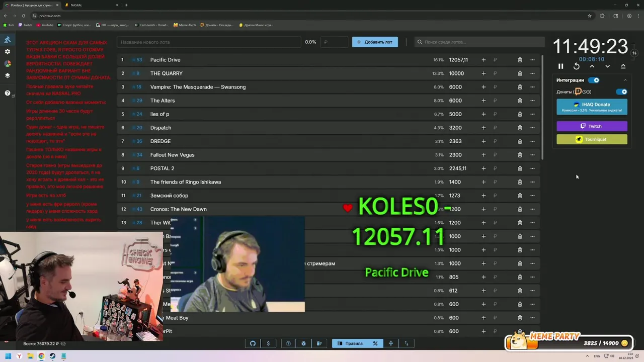Add amount to POSTAL 2 with plus

pos(484,168)
